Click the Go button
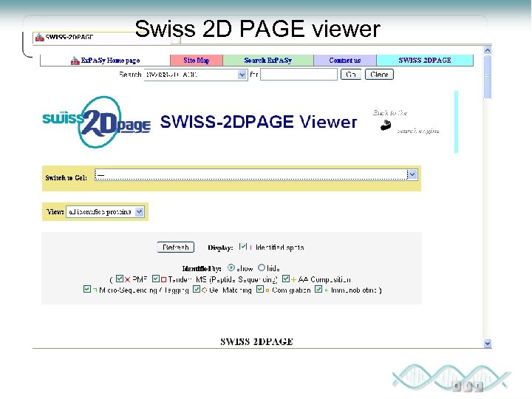Viewport: 532px width, 399px height. pyautogui.click(x=351, y=75)
